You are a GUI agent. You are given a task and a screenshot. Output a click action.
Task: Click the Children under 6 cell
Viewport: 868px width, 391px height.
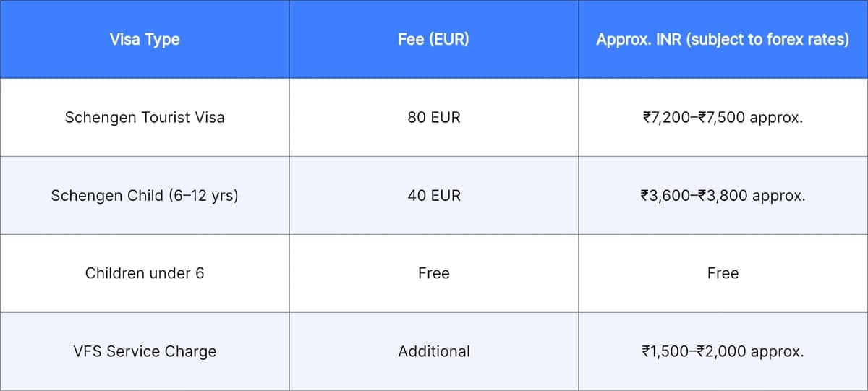[x=145, y=273]
